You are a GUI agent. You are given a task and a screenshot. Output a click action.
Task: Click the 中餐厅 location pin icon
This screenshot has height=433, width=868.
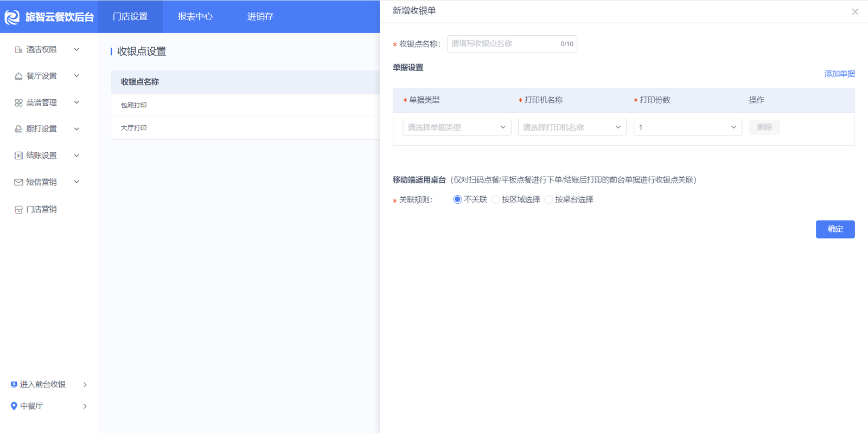[14, 406]
